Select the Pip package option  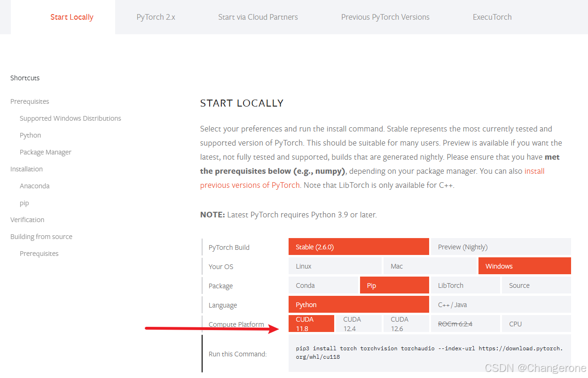394,285
